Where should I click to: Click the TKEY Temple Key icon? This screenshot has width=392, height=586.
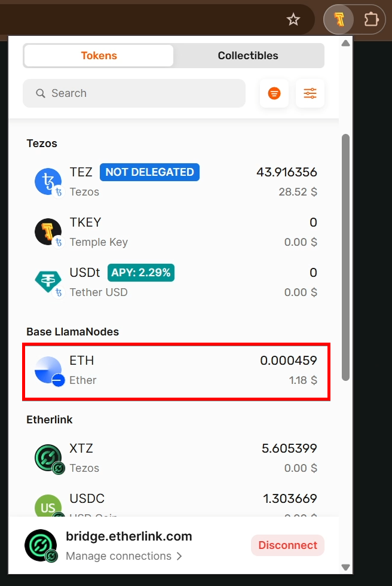pyautogui.click(x=48, y=232)
